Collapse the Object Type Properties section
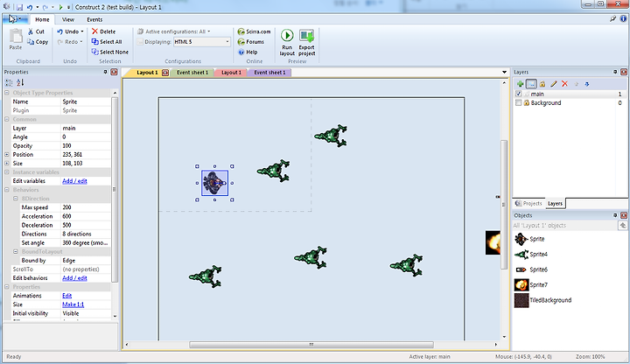The width and height of the screenshot is (630, 364). (x=7, y=93)
